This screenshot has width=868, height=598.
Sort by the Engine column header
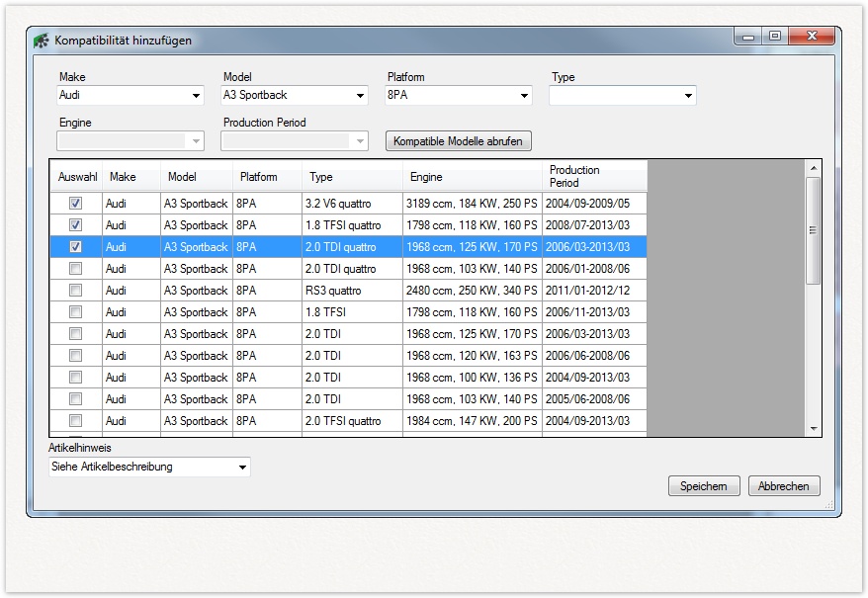click(x=472, y=177)
